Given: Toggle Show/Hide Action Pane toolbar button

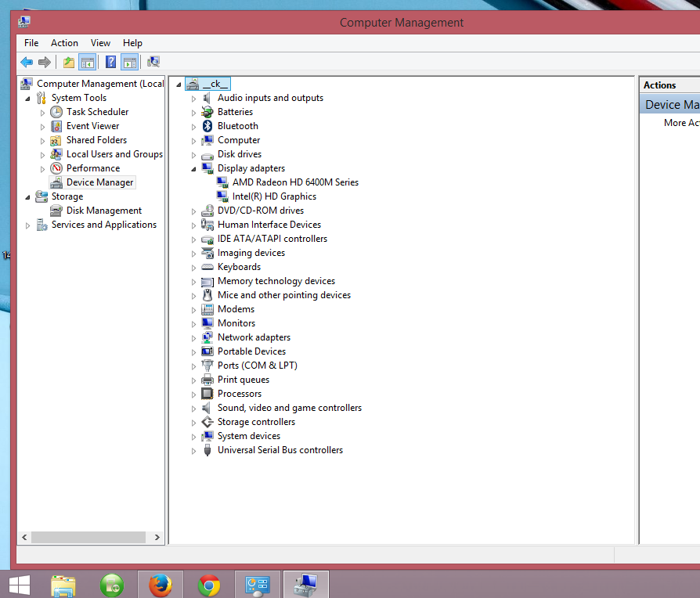Looking at the screenshot, I should pos(130,63).
